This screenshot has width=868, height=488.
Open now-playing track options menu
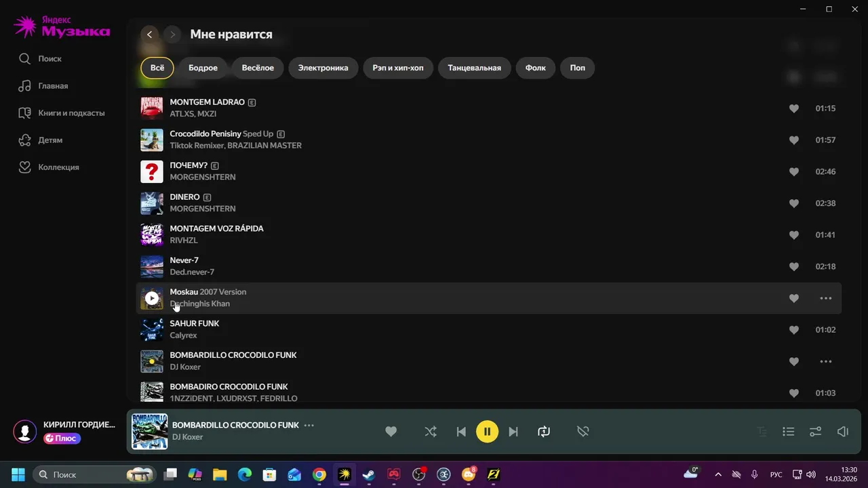(x=309, y=426)
